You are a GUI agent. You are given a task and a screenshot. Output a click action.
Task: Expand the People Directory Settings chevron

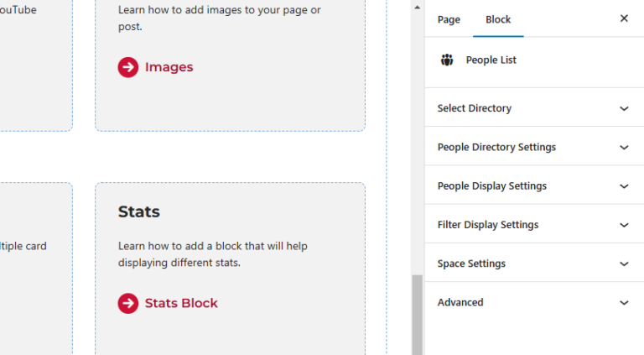point(624,148)
